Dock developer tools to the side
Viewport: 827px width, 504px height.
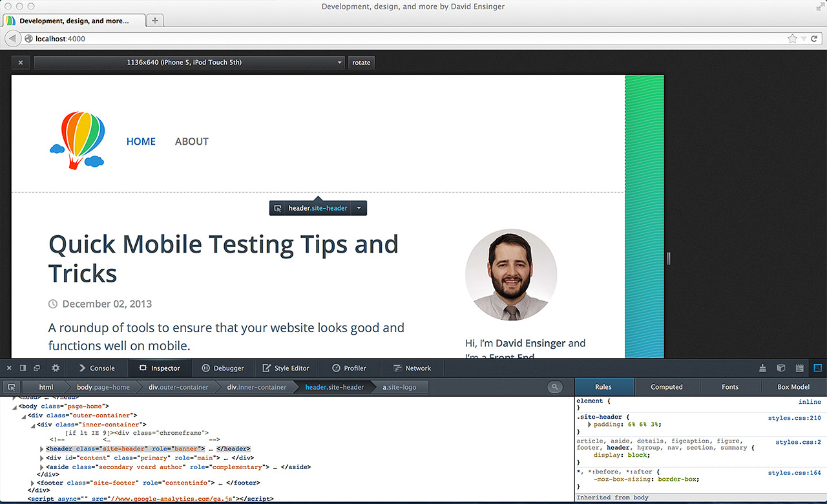[23, 368]
